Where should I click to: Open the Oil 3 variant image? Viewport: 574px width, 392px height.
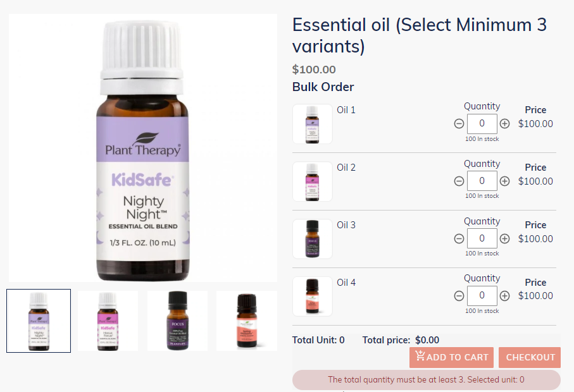[x=312, y=239]
